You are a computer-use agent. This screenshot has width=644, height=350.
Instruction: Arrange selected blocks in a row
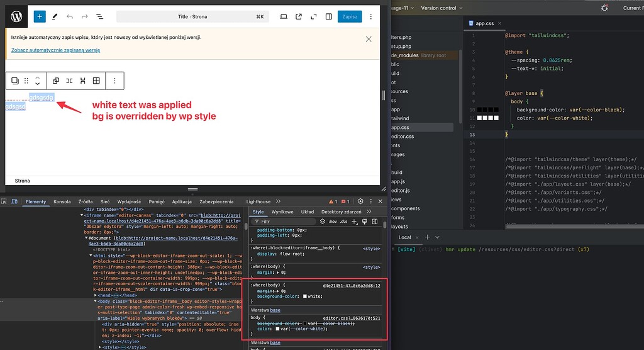[x=69, y=81]
